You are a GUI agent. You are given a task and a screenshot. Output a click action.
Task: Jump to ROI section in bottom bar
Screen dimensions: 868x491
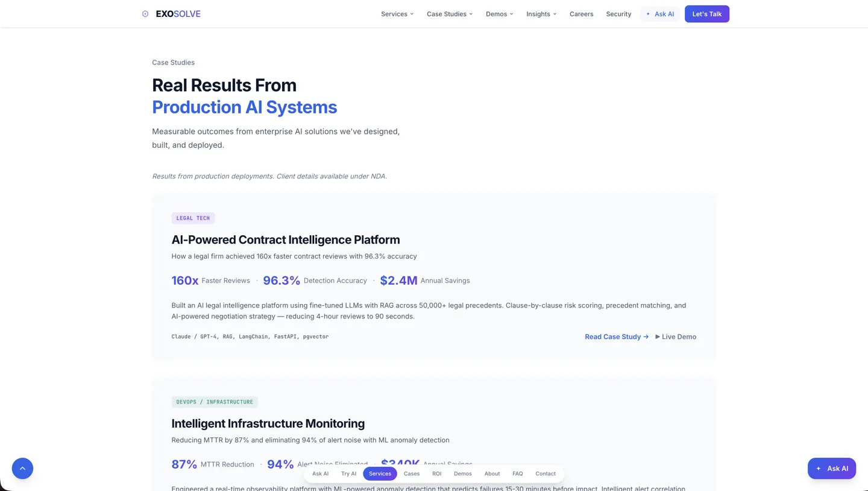click(436, 474)
